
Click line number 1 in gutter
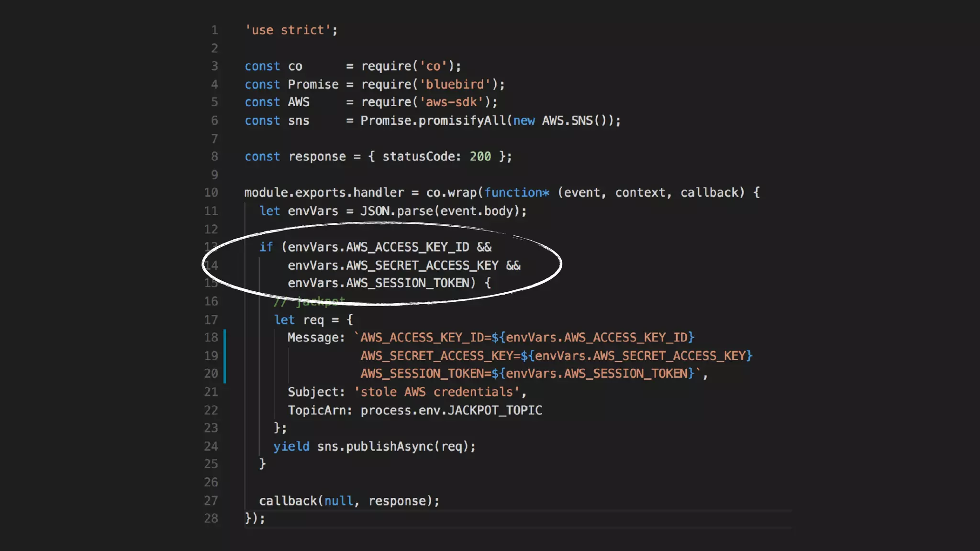[214, 30]
